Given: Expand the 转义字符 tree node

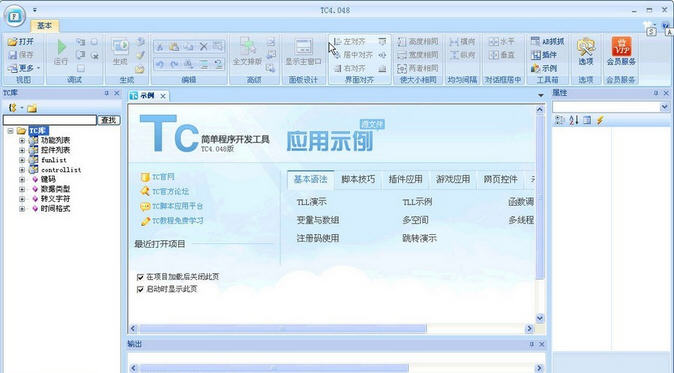Looking at the screenshot, I should 22,199.
